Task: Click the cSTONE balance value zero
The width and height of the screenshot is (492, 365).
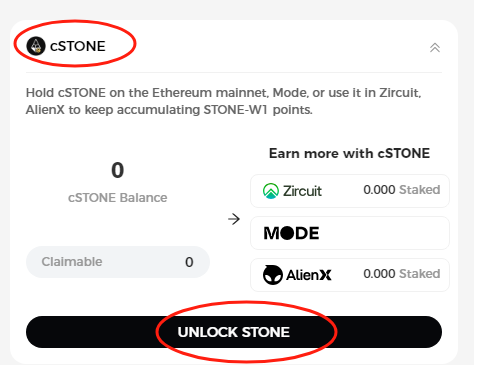Action: click(x=118, y=170)
